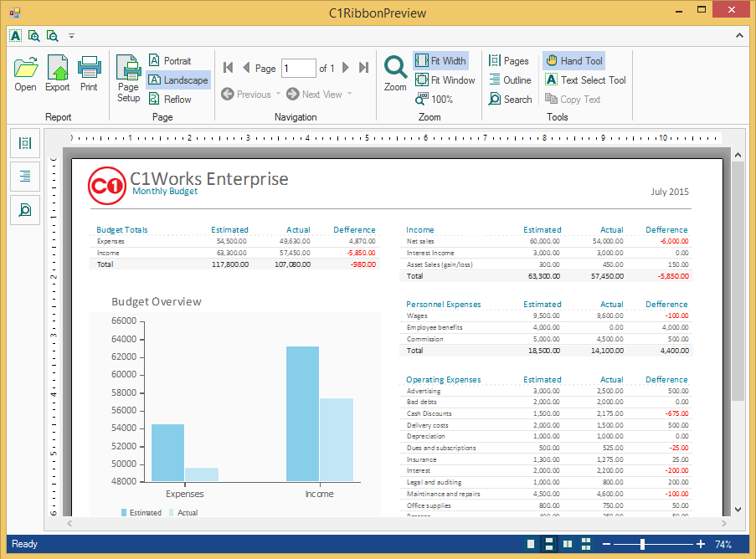Expand the quick access toolbar customize dropdown
Screen dimensions: 756x559
pyautogui.click(x=72, y=36)
